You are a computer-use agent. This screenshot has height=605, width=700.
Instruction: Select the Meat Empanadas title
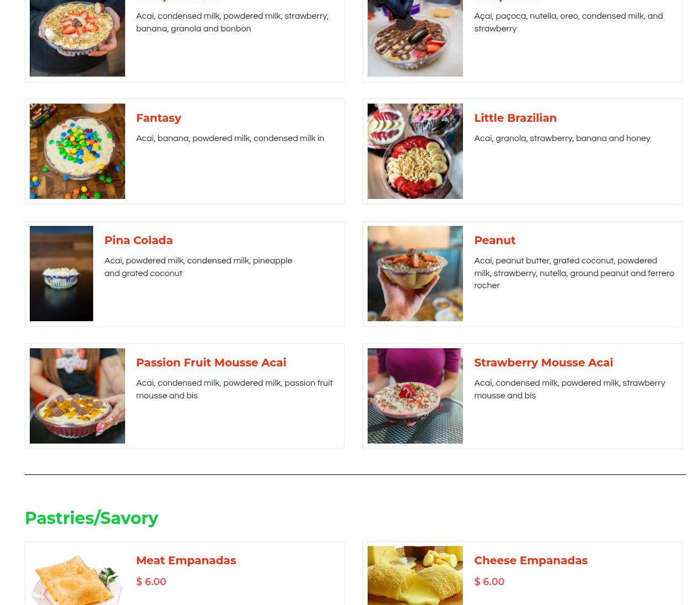186,560
